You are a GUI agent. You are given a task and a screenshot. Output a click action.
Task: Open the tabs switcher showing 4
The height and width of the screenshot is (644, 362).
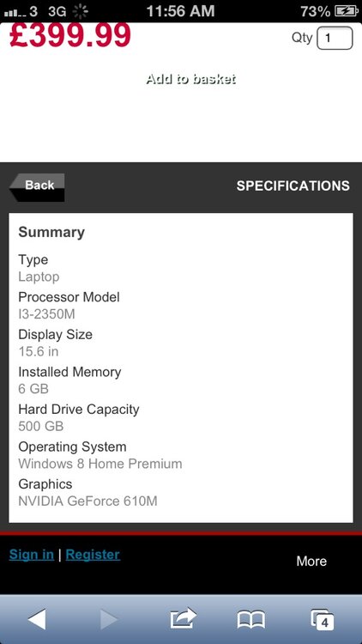click(323, 619)
